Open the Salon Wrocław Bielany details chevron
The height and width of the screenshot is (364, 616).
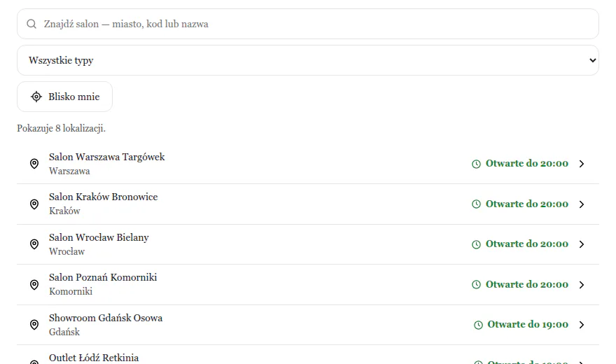point(582,244)
